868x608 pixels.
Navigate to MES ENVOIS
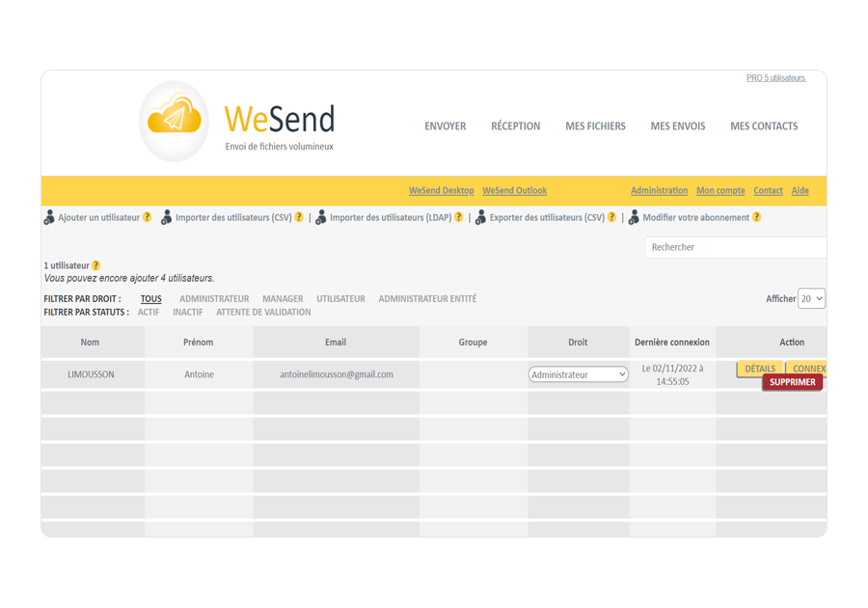(678, 126)
